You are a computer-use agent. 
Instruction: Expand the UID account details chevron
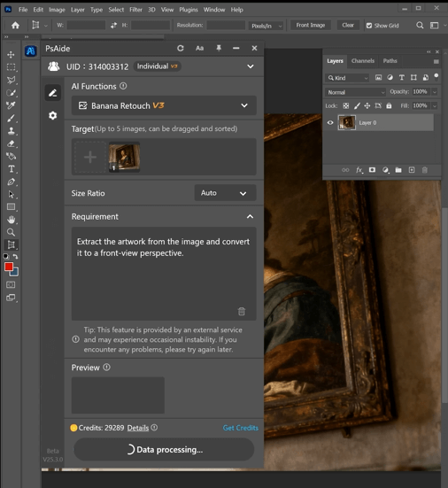point(251,66)
